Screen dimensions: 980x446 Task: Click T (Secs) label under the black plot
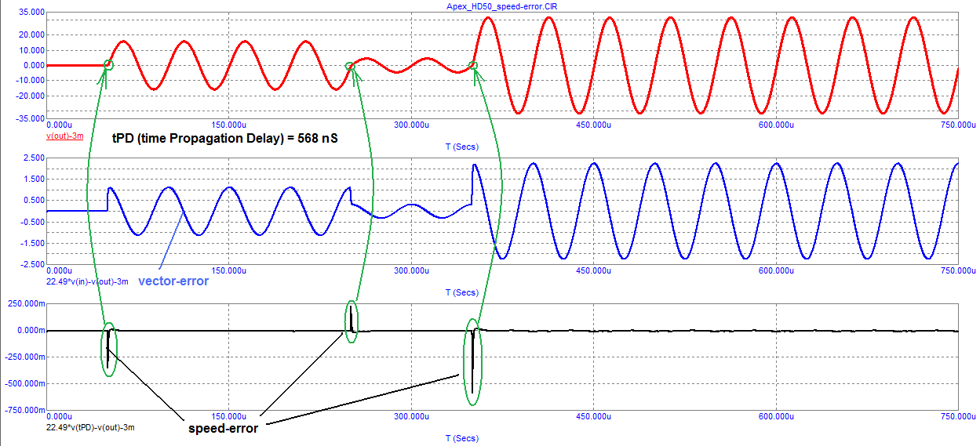pyautogui.click(x=461, y=438)
